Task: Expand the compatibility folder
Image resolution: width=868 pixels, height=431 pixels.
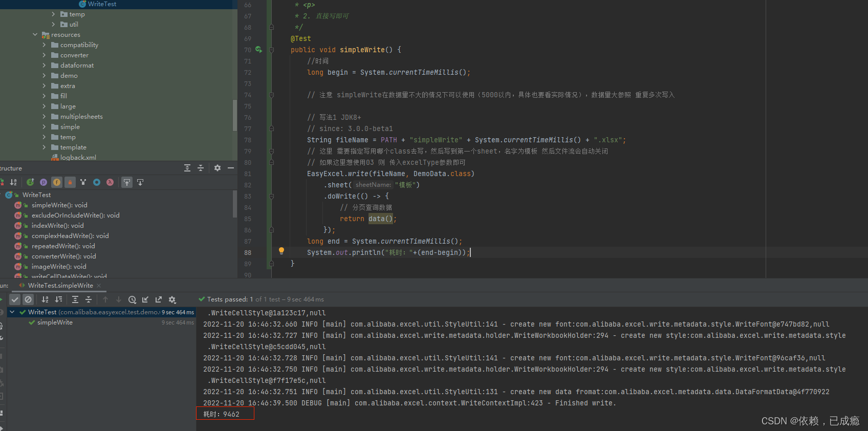Action: pos(44,45)
